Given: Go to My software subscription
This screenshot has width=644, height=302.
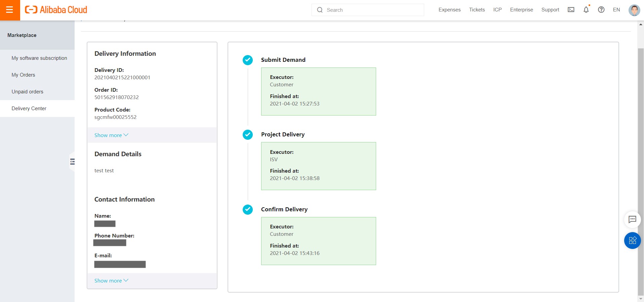Looking at the screenshot, I should [39, 58].
